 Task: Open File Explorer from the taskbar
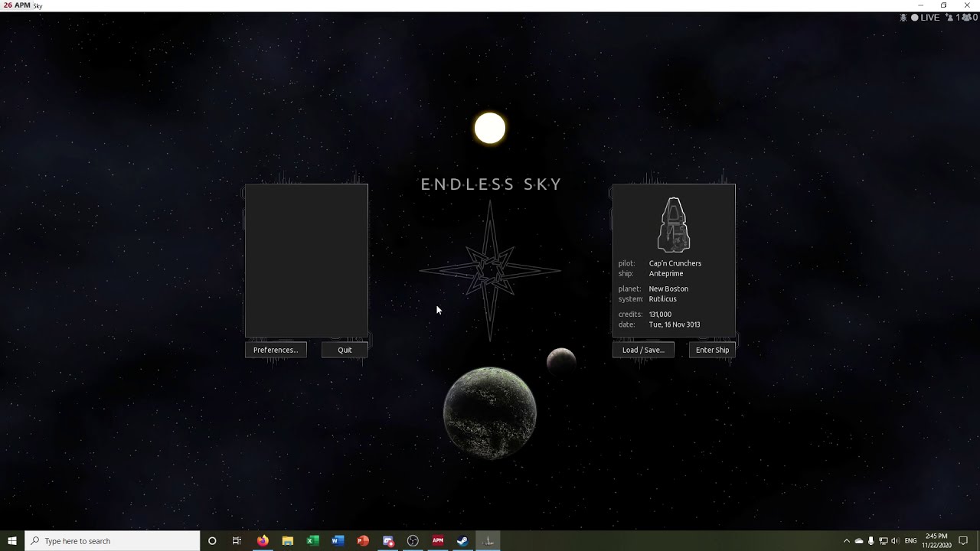point(288,541)
